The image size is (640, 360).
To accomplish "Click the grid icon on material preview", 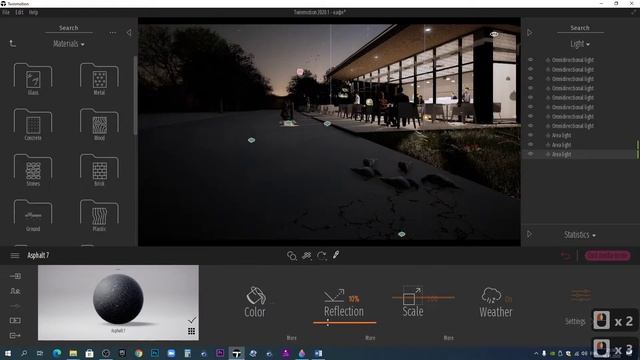I will pyautogui.click(x=191, y=331).
